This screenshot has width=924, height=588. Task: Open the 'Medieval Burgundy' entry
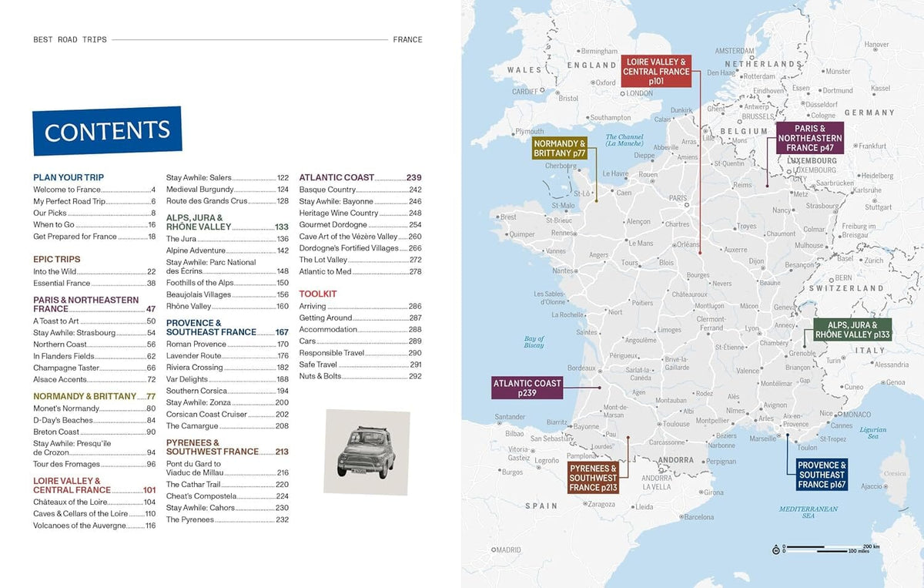228,190
